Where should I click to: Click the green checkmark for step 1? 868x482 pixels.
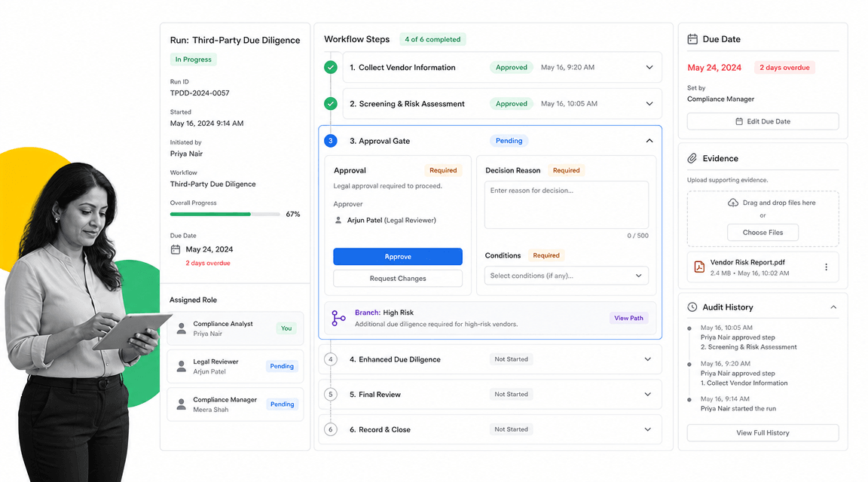[331, 68]
